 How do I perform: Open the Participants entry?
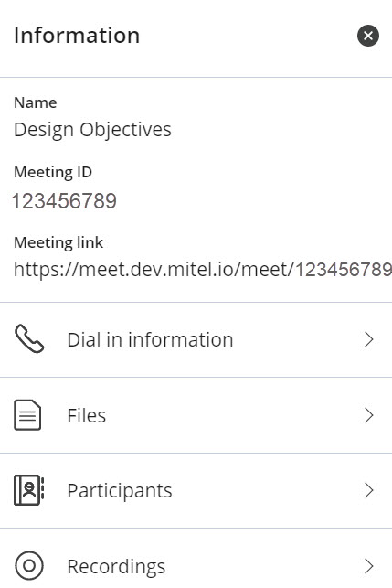[x=196, y=490]
